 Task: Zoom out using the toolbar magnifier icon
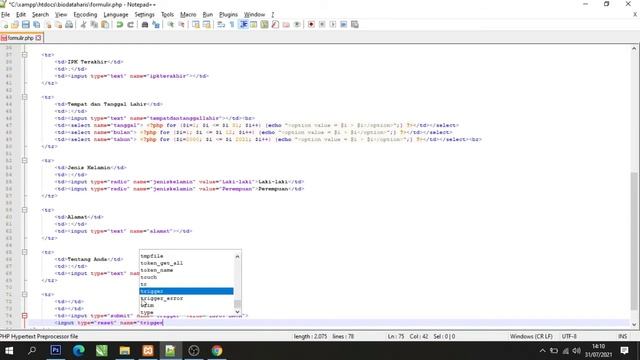(x=181, y=25)
